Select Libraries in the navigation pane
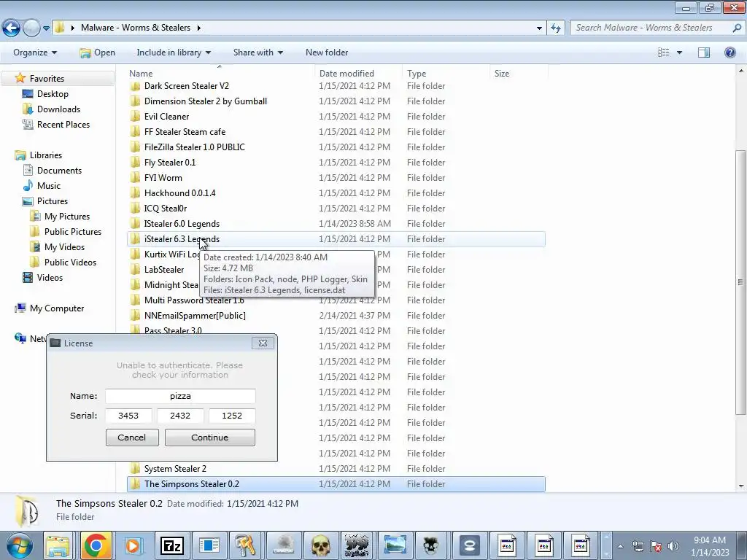This screenshot has height=560, width=747. point(46,155)
